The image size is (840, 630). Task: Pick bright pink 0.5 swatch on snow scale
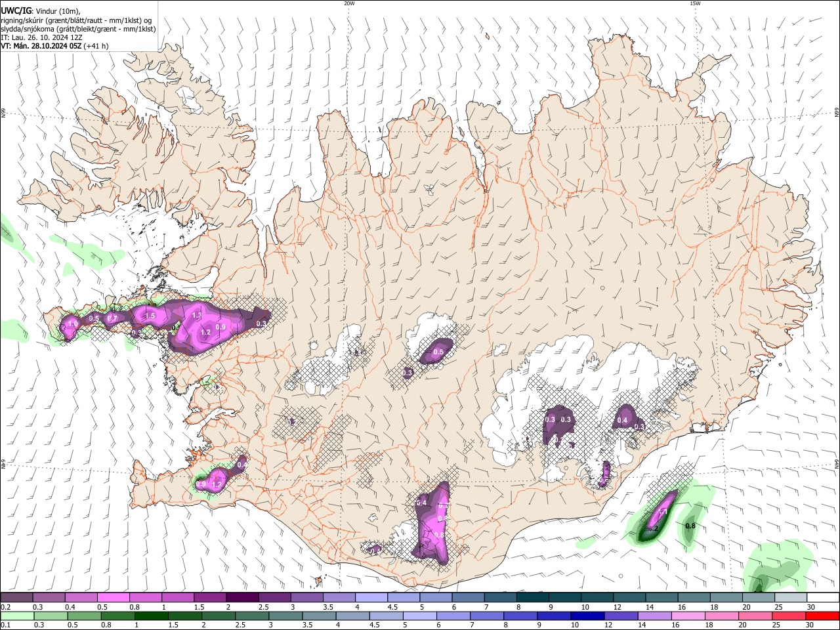click(x=113, y=598)
